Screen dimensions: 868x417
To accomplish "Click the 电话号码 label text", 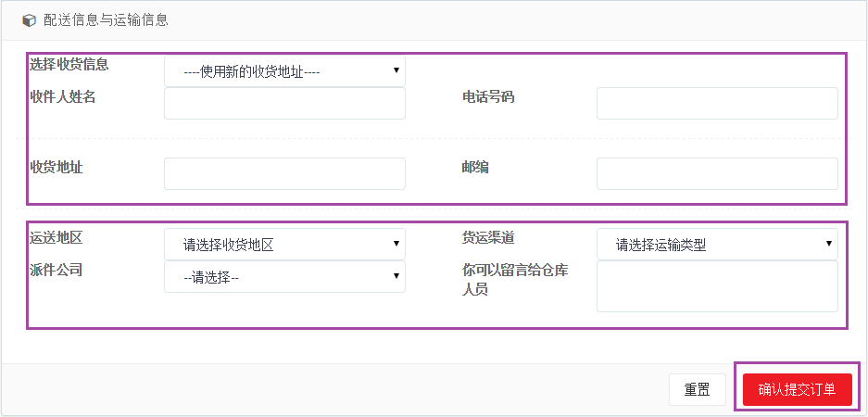I will click(x=488, y=97).
